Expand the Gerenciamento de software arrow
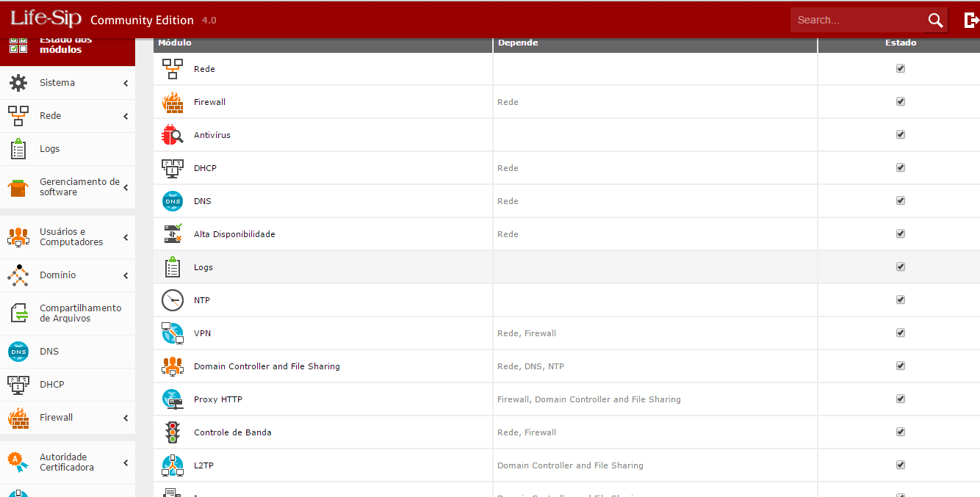 pyautogui.click(x=126, y=188)
